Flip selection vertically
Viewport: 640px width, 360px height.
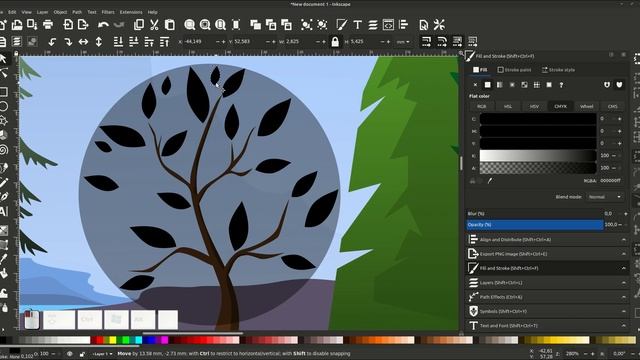(x=99, y=42)
